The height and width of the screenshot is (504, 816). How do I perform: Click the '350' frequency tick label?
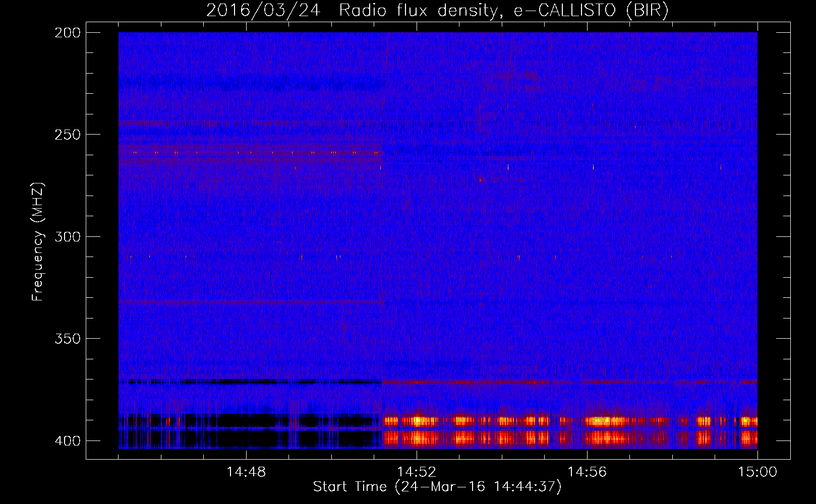click(x=67, y=339)
